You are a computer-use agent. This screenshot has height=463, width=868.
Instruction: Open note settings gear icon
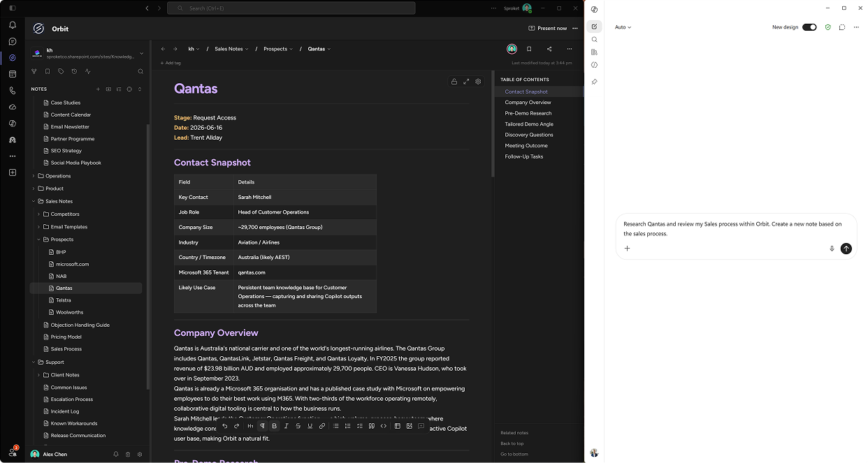[x=478, y=82]
